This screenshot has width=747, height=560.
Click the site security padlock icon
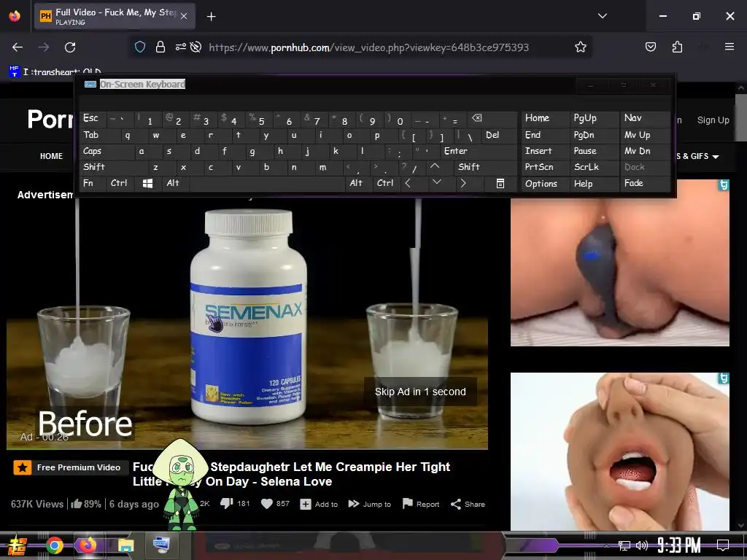pos(160,47)
